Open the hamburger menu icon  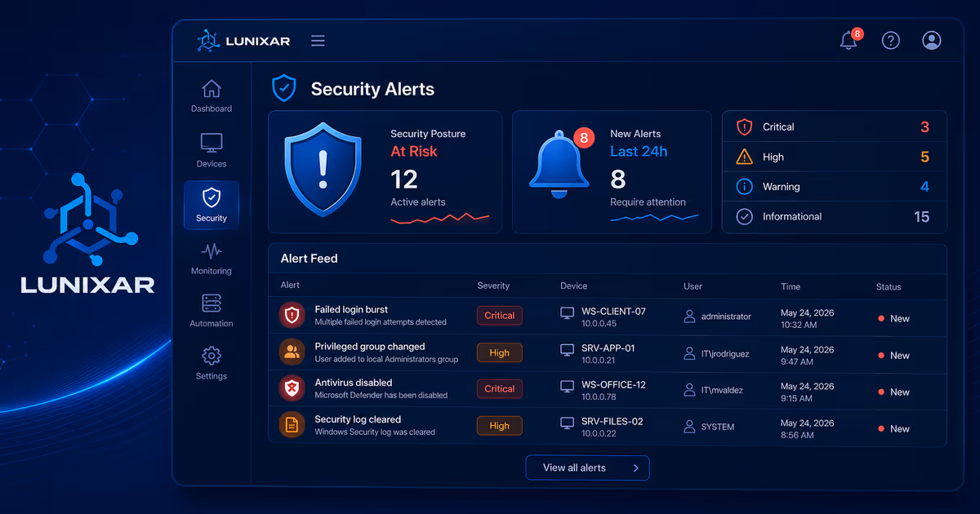coord(318,41)
